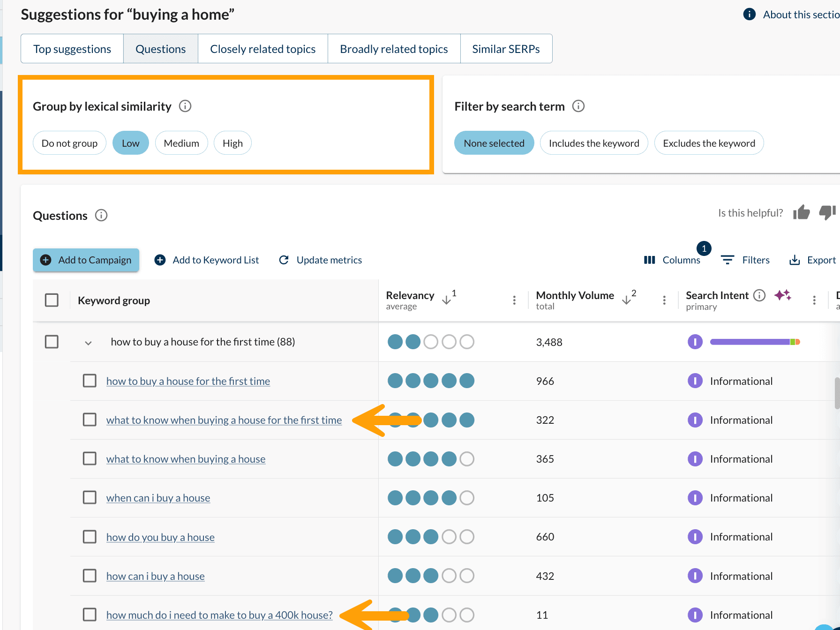Click the Add to Campaign button

tap(86, 260)
